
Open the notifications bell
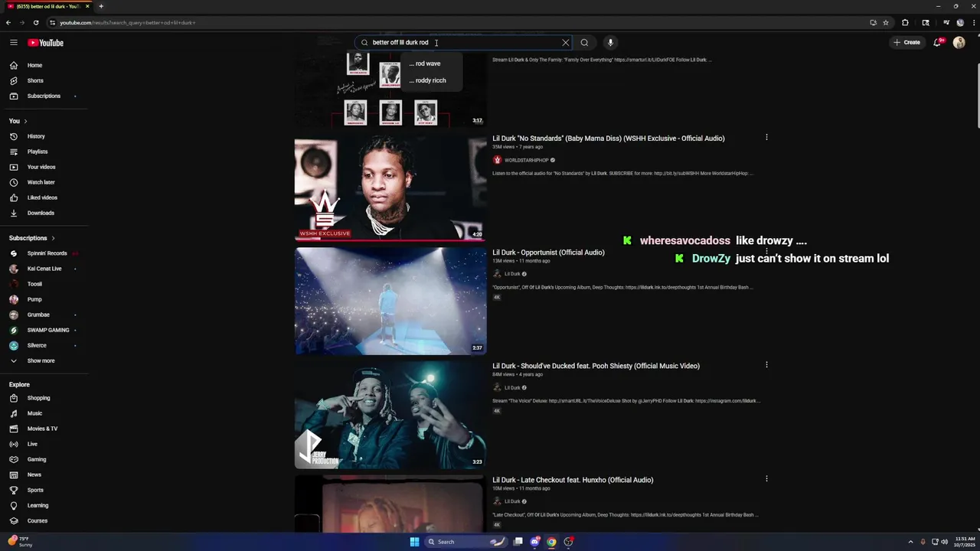click(x=937, y=43)
